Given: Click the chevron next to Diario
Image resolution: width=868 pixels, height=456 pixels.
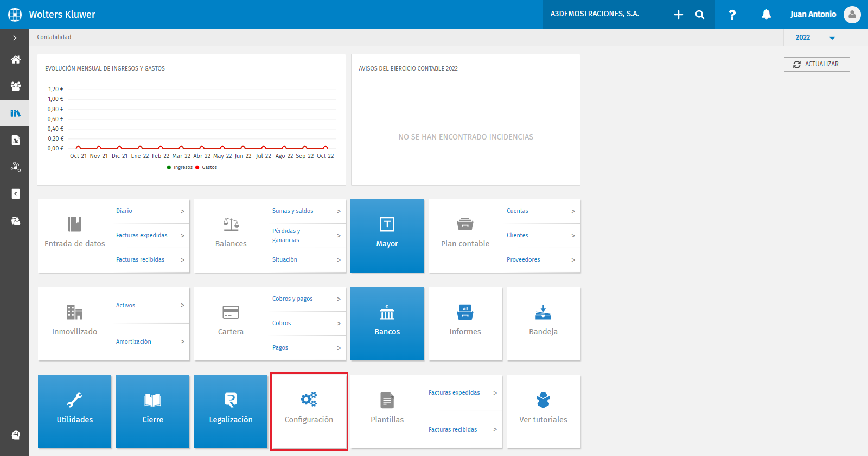Looking at the screenshot, I should pos(183,211).
